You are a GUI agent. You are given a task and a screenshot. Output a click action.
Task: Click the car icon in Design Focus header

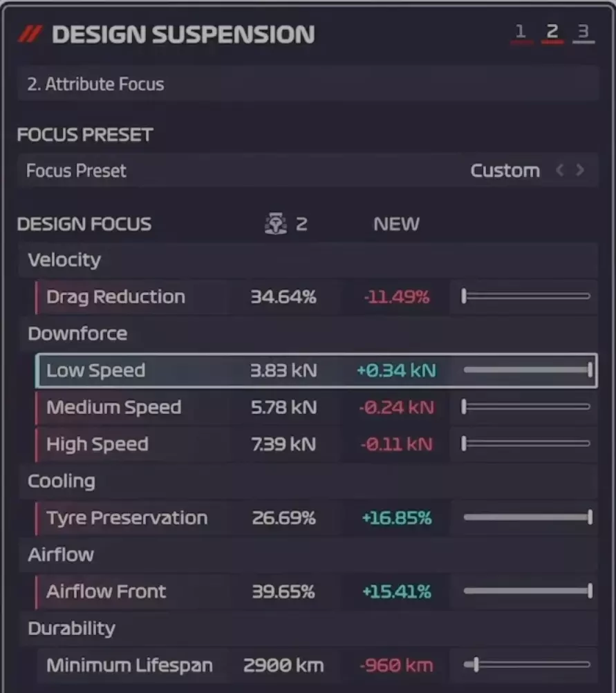pos(276,224)
